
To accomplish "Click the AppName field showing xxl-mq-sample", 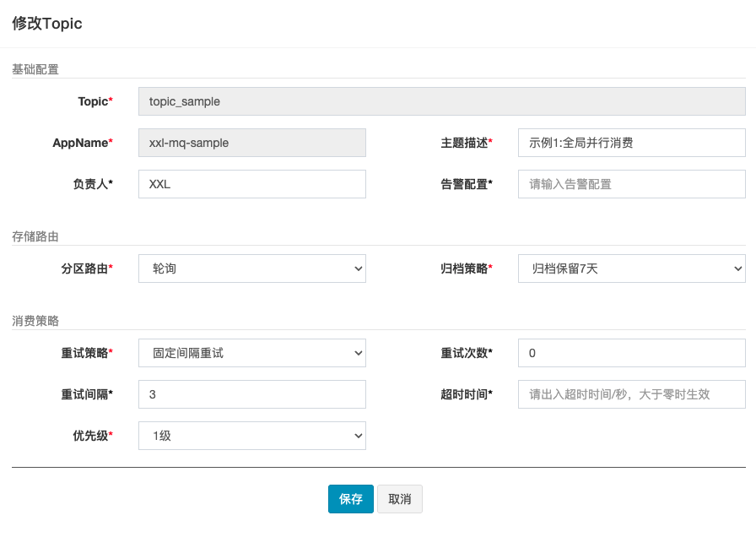I will tap(251, 143).
